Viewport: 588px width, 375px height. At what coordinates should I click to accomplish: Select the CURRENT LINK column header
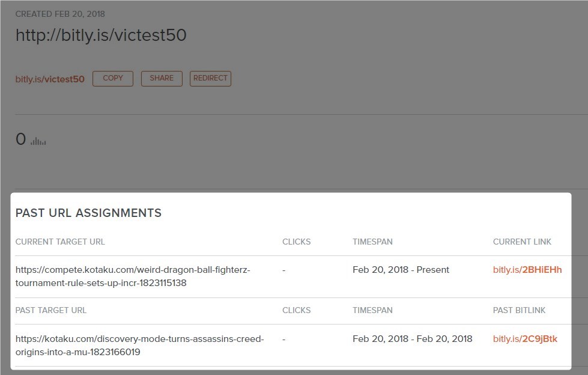coord(522,242)
